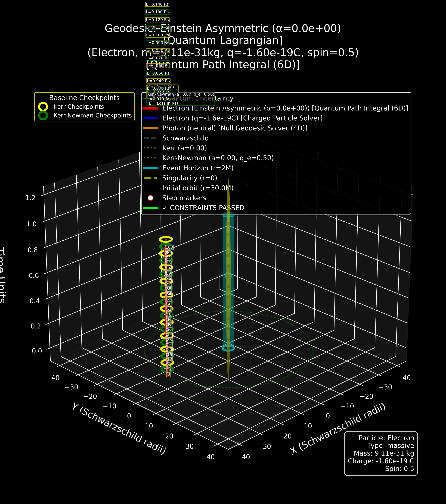
Task: Click the bright green CONSTRAINTS PASSED swatch
Action: (150, 208)
